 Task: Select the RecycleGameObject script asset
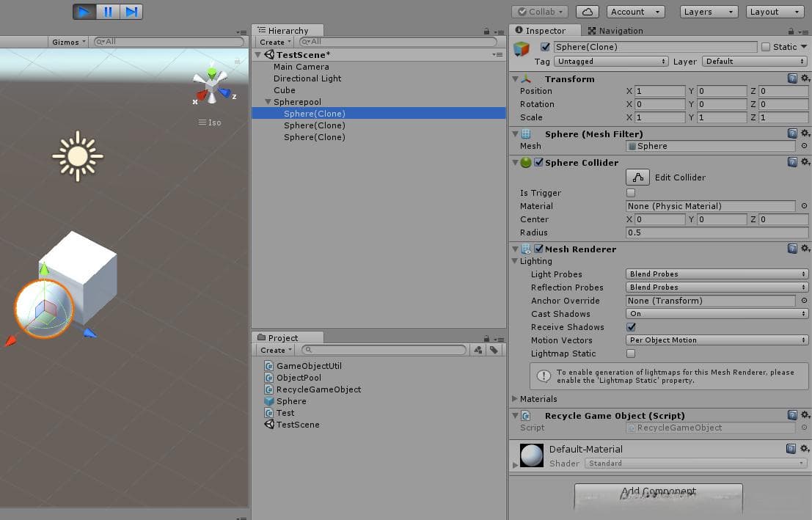(312, 389)
